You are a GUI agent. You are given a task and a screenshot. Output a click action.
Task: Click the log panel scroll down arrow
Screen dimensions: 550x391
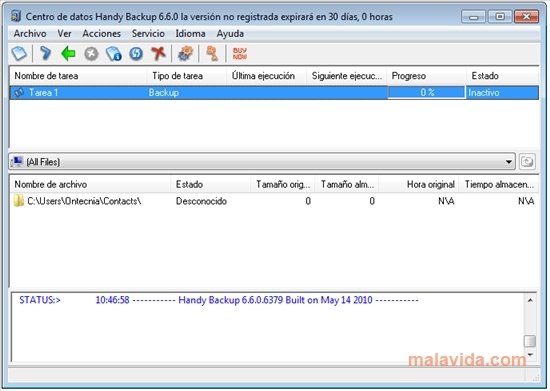tap(530, 355)
